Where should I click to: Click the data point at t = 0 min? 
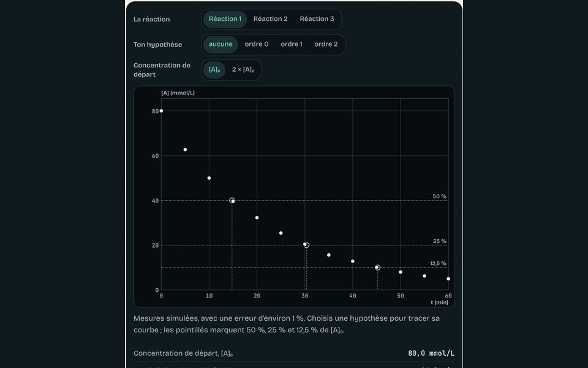click(161, 111)
